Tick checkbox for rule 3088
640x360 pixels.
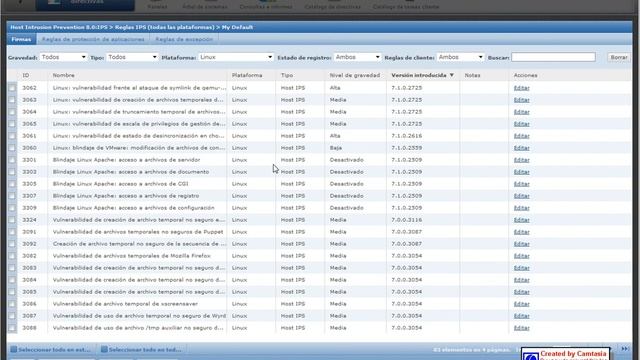point(12,328)
